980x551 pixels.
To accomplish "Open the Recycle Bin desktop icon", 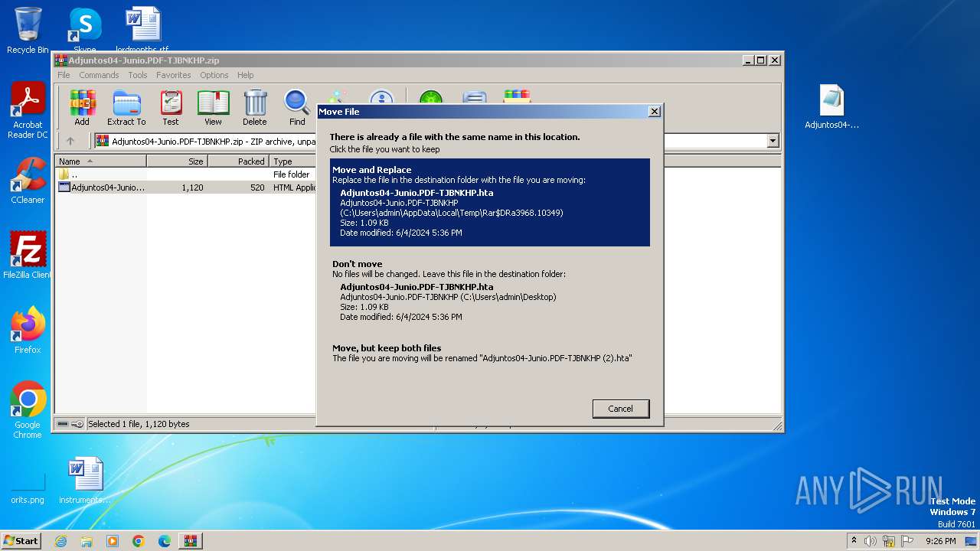I will click(x=28, y=31).
